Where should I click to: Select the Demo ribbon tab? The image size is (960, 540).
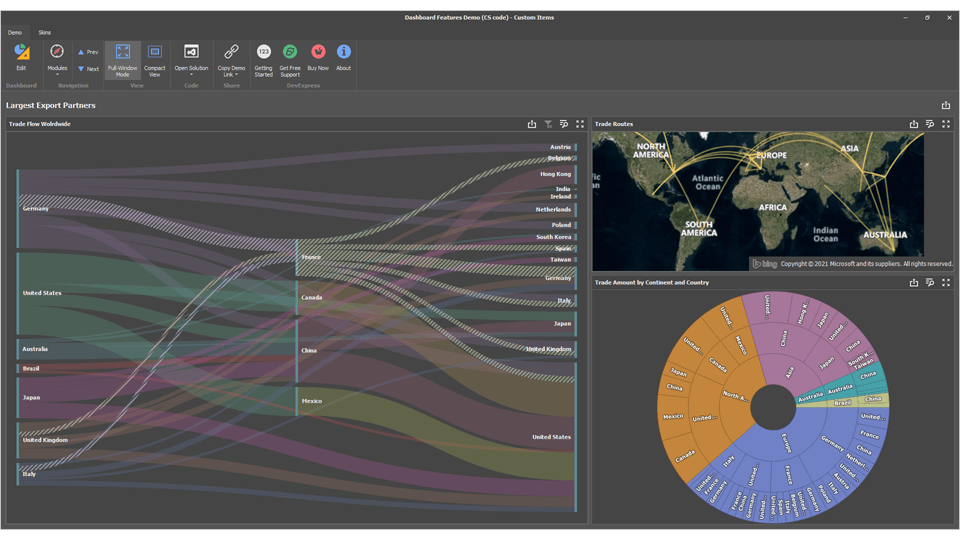coord(15,33)
